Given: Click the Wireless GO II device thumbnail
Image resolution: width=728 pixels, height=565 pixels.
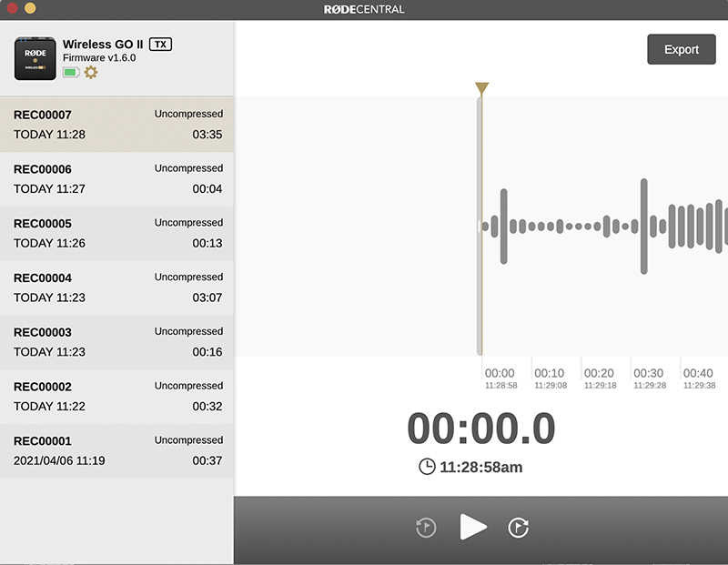Looking at the screenshot, I should (35, 58).
